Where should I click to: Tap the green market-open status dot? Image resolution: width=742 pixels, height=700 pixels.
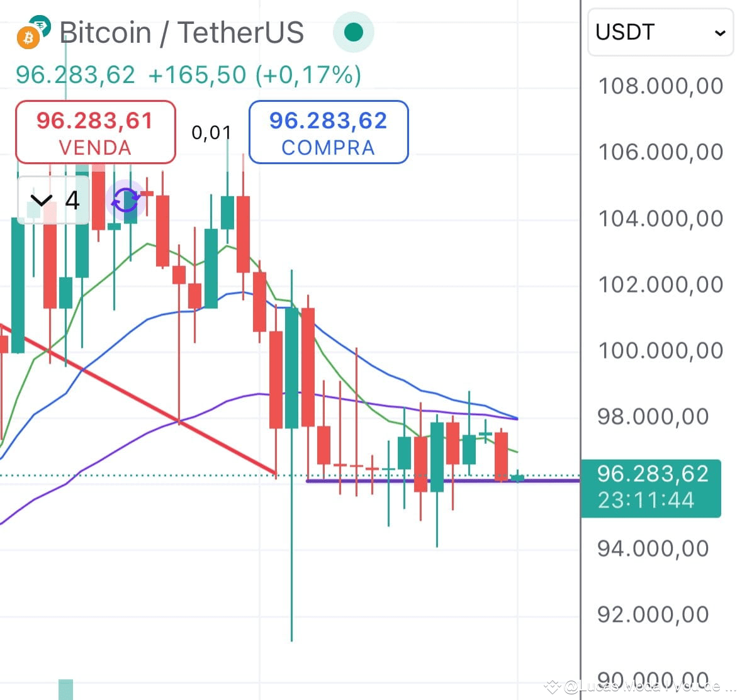pyautogui.click(x=353, y=31)
